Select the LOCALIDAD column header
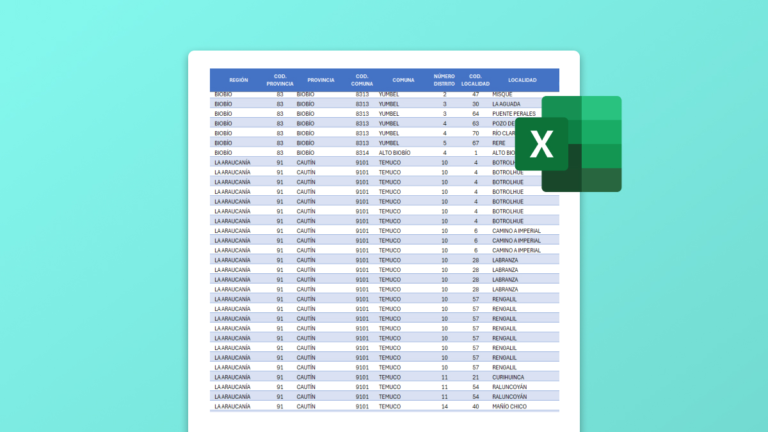Image resolution: width=768 pixels, height=432 pixels. (x=522, y=79)
